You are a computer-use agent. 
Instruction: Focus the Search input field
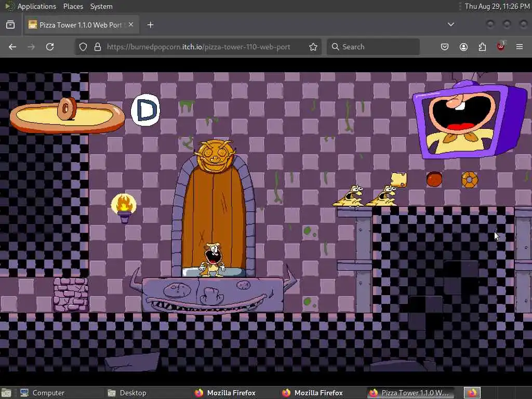point(373,47)
